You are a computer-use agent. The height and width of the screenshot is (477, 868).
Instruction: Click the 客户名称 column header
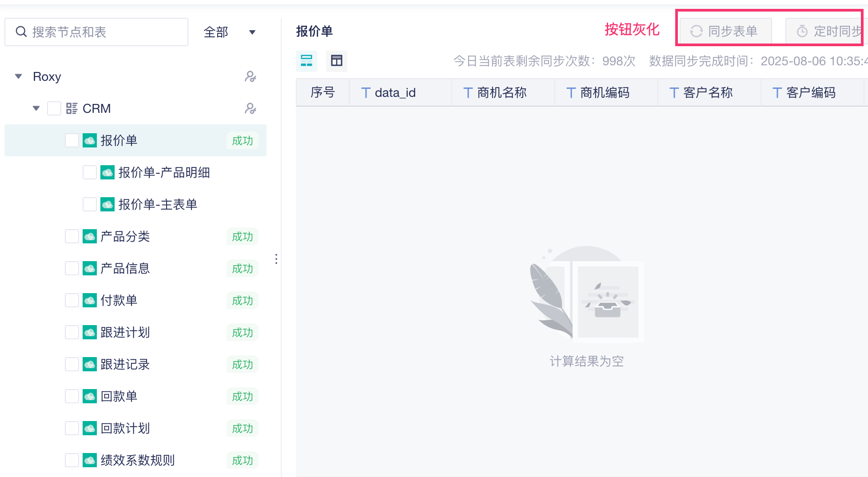(710, 92)
